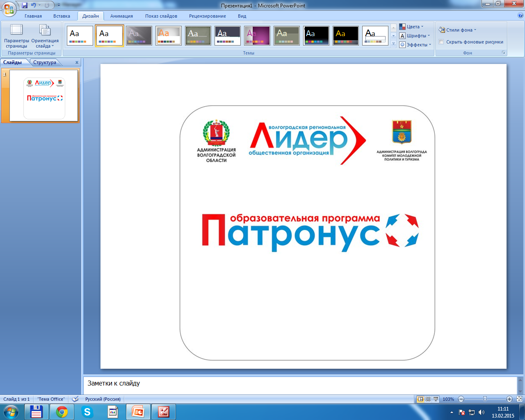Screen dimensions: 525x420
Task: Click "Тема Office" status bar entry
Action: point(51,399)
